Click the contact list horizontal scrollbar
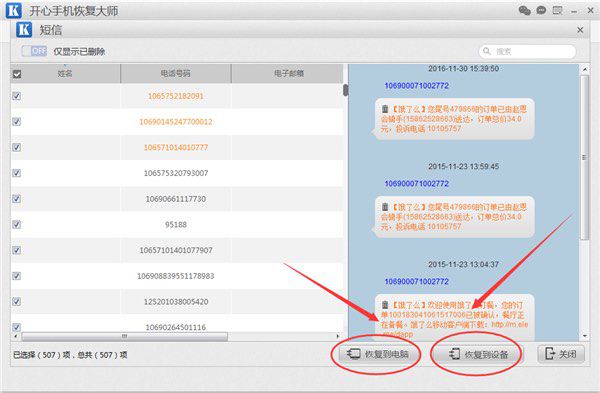Viewport: 600px width, 393px height. [124, 336]
